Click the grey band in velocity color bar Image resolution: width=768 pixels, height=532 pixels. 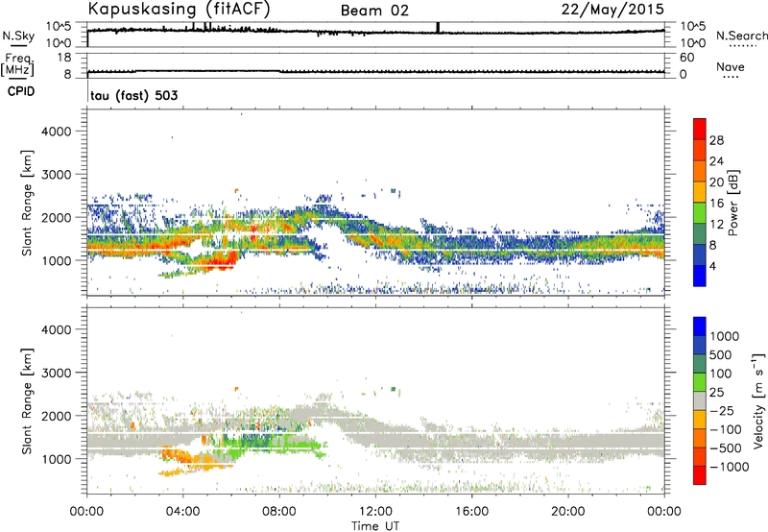(700, 400)
